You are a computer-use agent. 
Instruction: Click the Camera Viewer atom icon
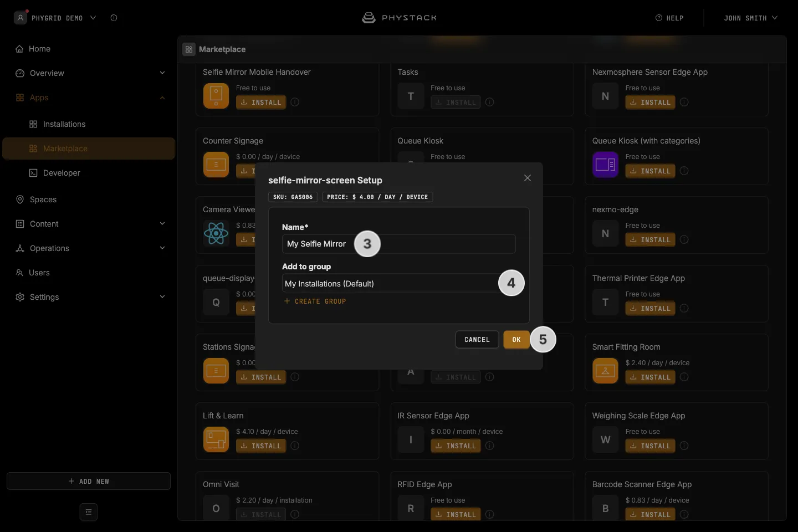[216, 233]
